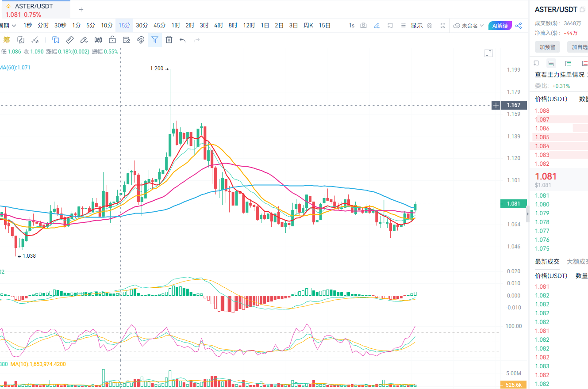Expand the 未命名 layout dropdown
This screenshot has width=588, height=389.
click(469, 26)
